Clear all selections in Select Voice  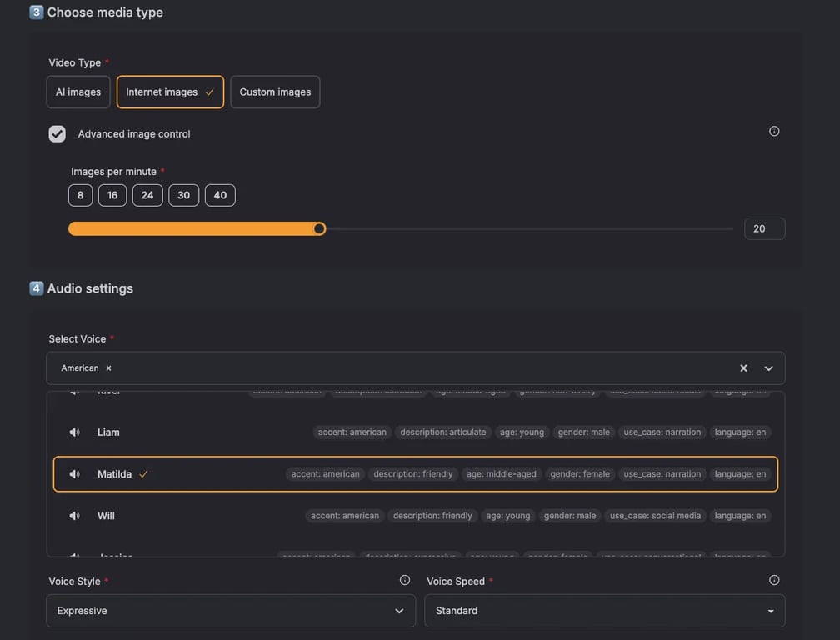[x=743, y=368]
